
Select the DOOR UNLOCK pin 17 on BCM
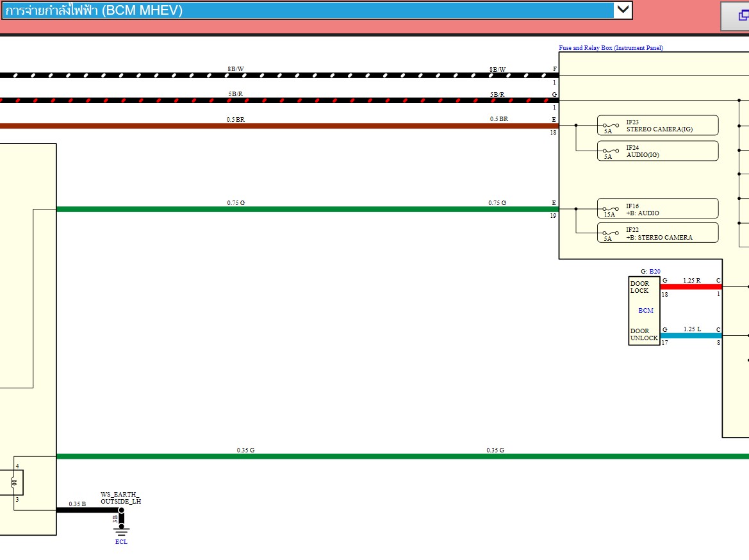pyautogui.click(x=664, y=342)
